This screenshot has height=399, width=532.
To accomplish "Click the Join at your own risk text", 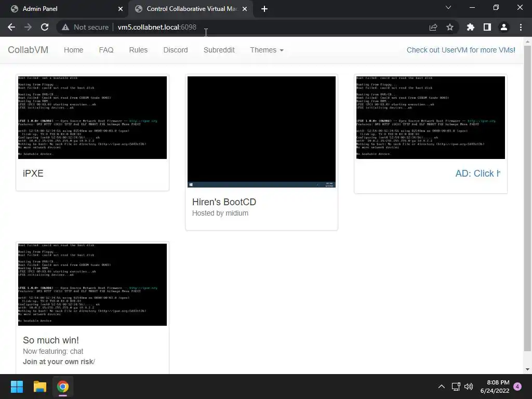I will [59, 362].
